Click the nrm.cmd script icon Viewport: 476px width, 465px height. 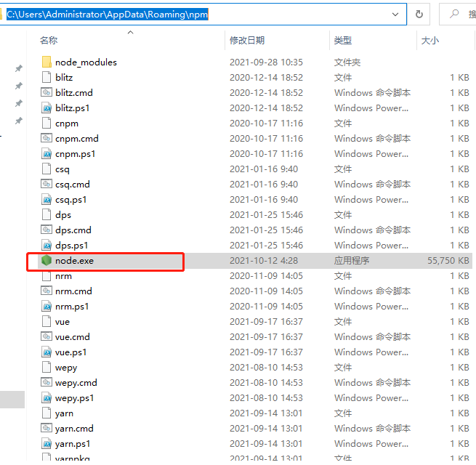(47, 291)
